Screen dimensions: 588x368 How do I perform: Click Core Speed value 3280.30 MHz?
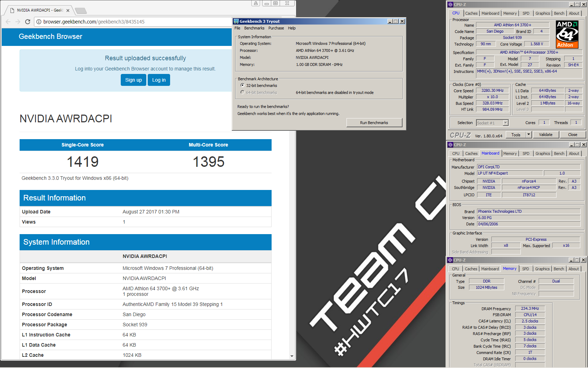[x=492, y=90]
